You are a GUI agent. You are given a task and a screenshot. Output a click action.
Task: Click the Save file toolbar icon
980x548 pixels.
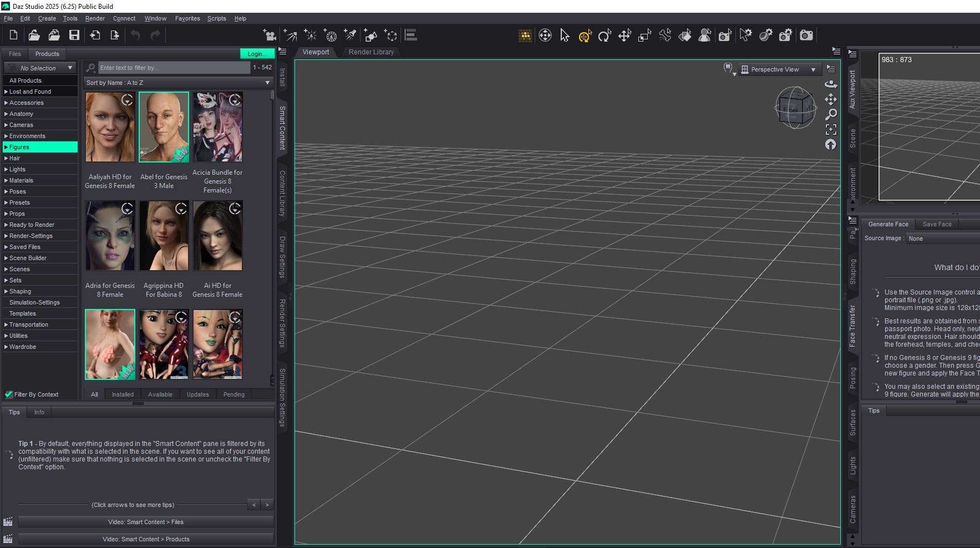tap(74, 35)
